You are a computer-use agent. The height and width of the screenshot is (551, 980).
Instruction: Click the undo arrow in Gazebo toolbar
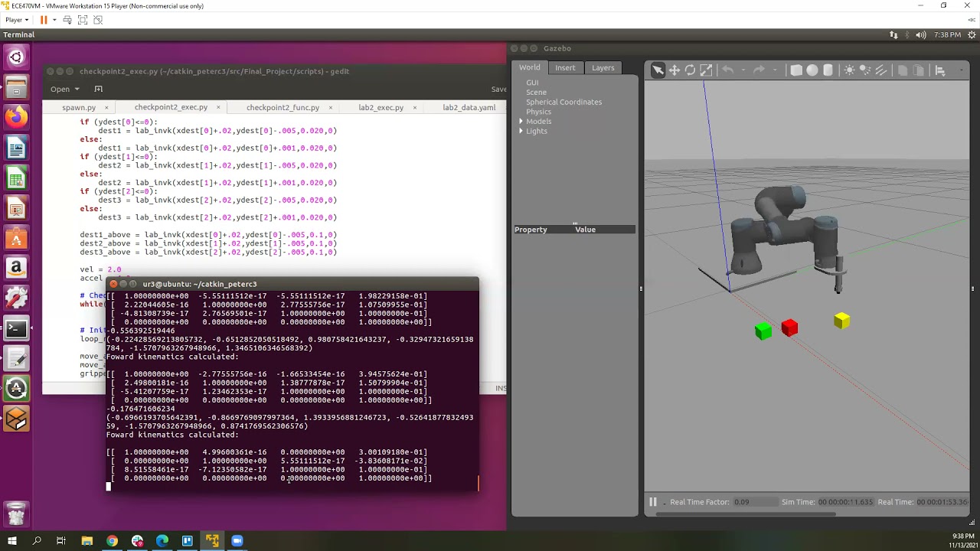point(727,70)
